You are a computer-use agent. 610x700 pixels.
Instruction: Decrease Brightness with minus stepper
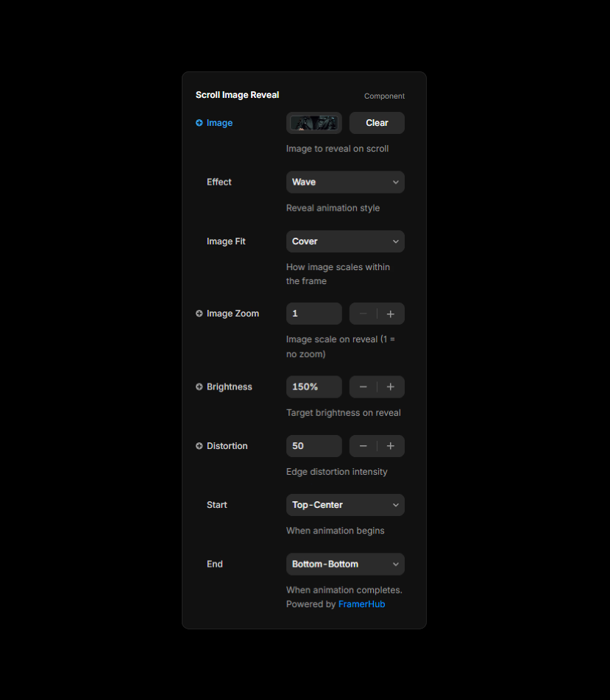click(363, 387)
